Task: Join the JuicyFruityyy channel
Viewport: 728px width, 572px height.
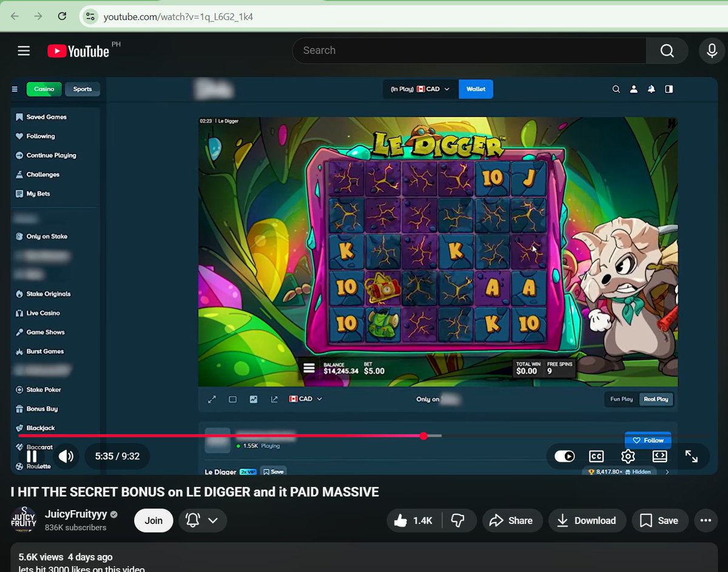Action: (x=153, y=520)
